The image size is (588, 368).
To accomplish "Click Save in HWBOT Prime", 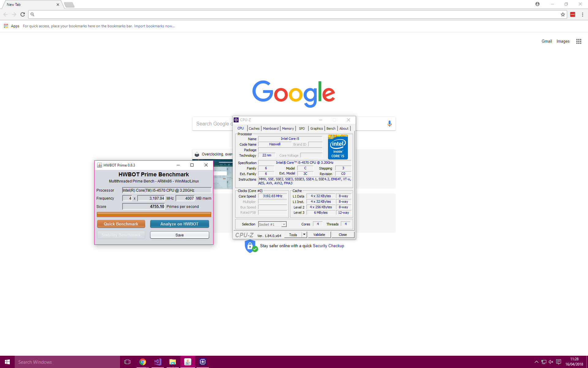I will 179,235.
